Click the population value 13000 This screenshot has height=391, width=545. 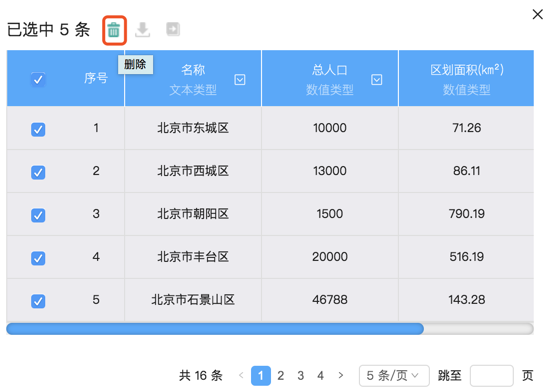330,171
